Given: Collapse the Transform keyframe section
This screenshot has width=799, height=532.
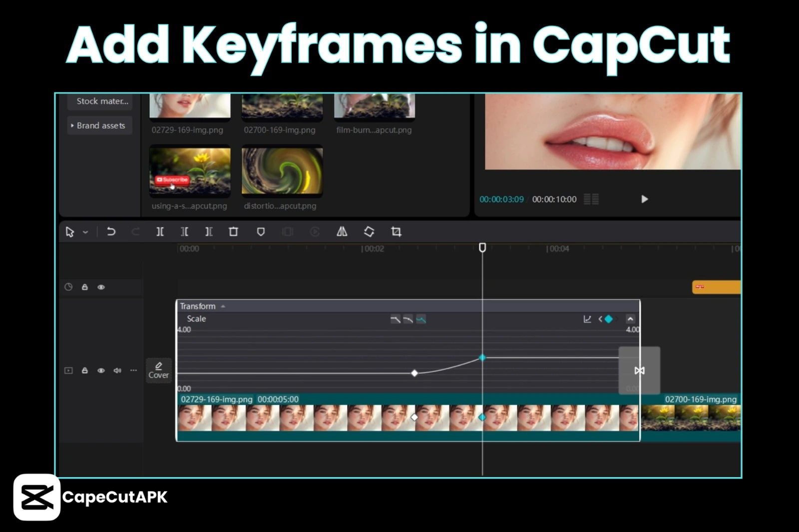Looking at the screenshot, I should tap(223, 306).
